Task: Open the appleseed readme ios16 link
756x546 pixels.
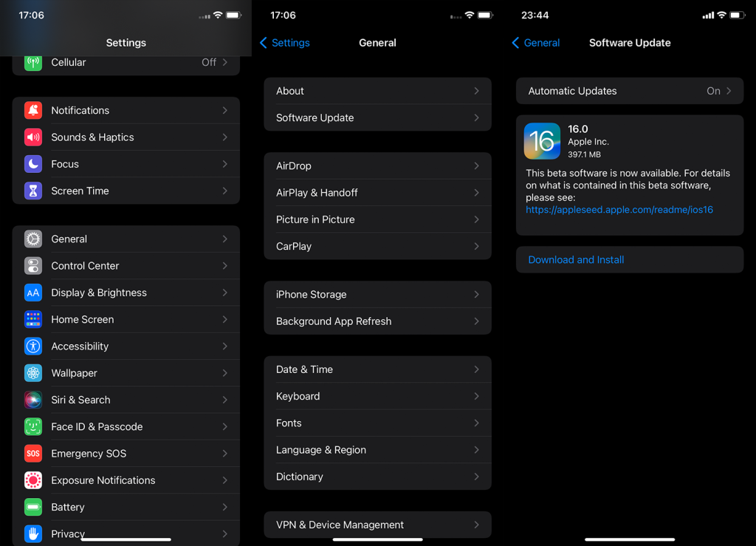Action: click(x=619, y=210)
